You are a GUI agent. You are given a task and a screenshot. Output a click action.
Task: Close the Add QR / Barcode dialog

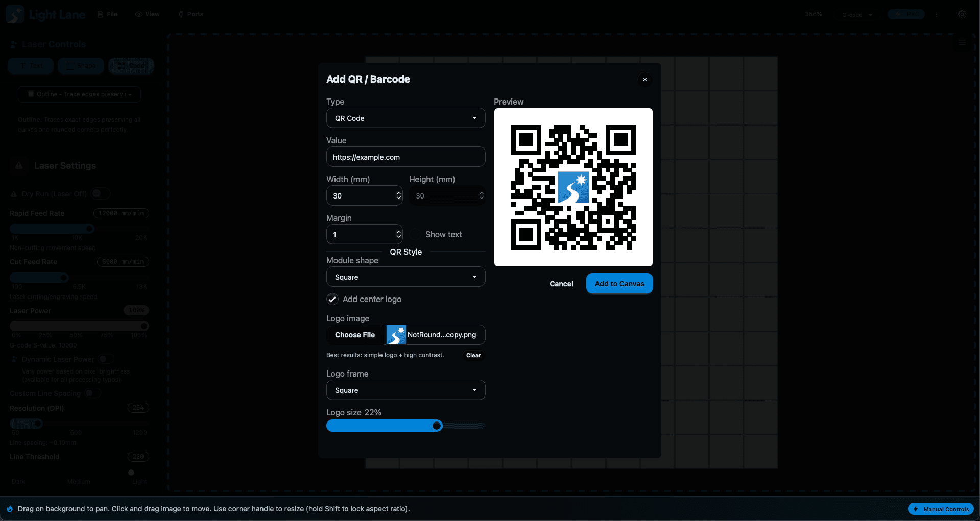[x=644, y=79]
